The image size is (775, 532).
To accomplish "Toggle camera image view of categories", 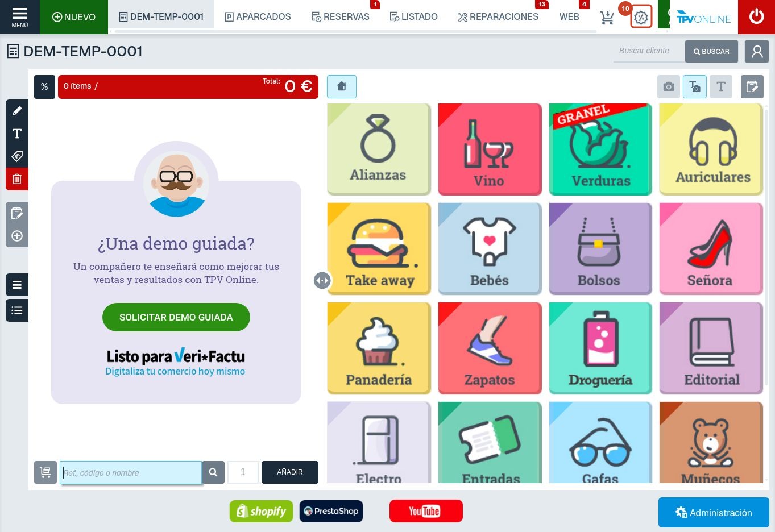I will coord(669,86).
